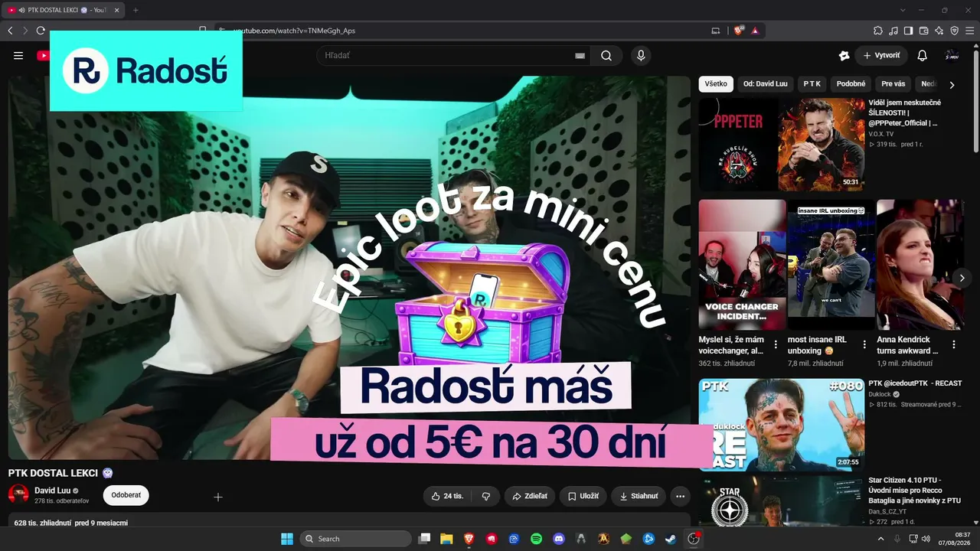Like the video with 24 tis. thumbs-up
Viewport: 980px width, 551px height.
click(x=448, y=496)
